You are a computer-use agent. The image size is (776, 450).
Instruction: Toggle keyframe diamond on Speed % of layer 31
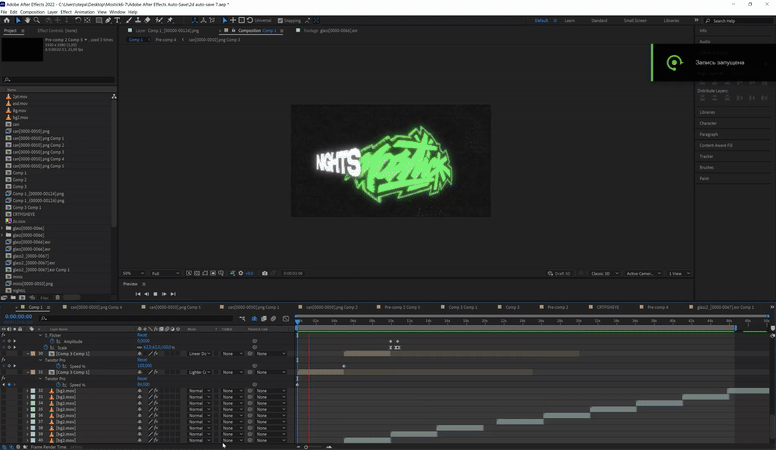click(9, 385)
